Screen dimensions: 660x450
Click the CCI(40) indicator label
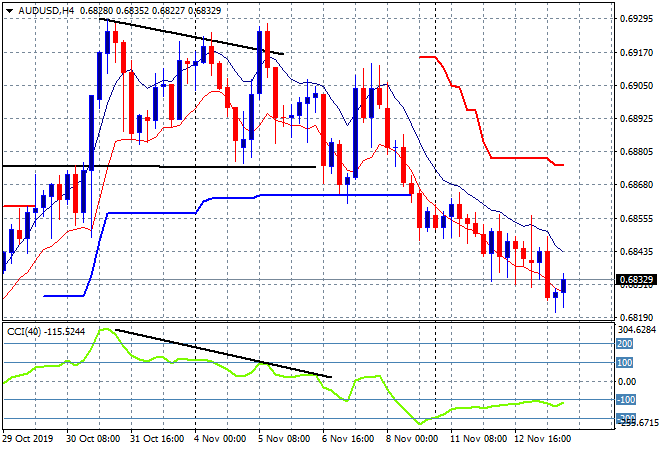pyautogui.click(x=46, y=330)
